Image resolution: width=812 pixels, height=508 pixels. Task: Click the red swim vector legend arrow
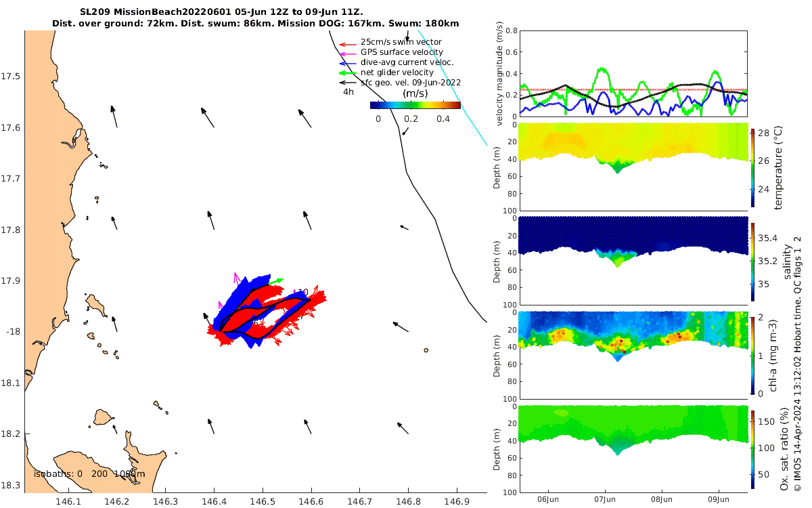(x=346, y=44)
